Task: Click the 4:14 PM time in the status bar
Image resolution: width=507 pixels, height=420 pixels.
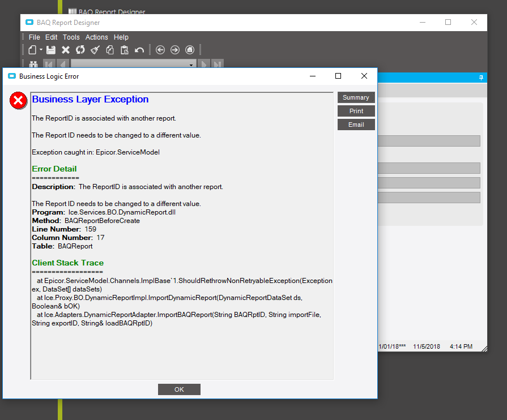Action: coord(461,346)
